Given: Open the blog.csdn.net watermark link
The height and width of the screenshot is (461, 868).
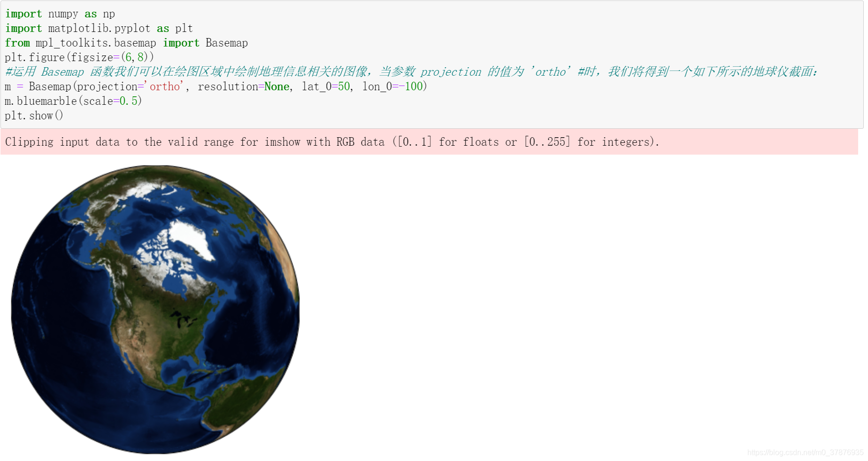Looking at the screenshot, I should (806, 453).
